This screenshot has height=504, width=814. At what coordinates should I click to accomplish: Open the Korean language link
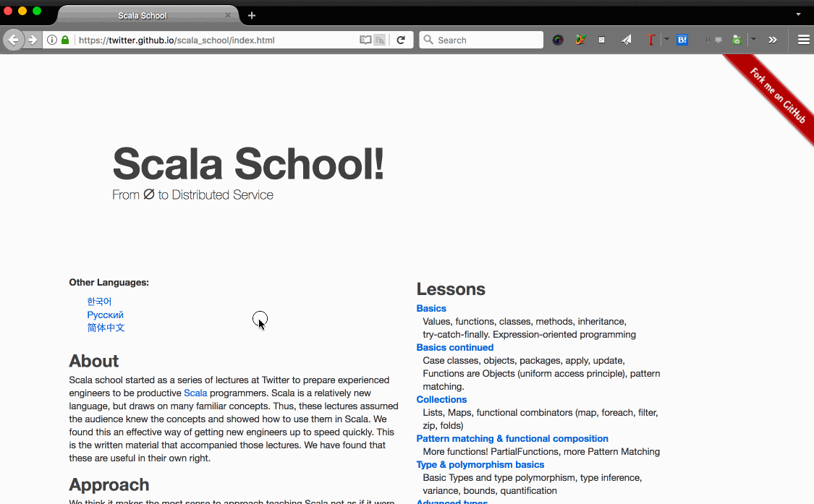click(99, 302)
